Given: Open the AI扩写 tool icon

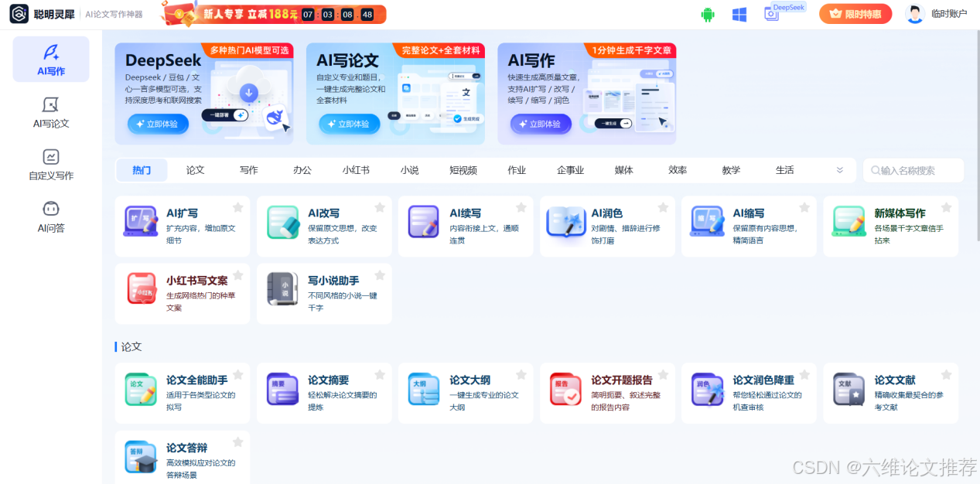Looking at the screenshot, I should tap(140, 222).
